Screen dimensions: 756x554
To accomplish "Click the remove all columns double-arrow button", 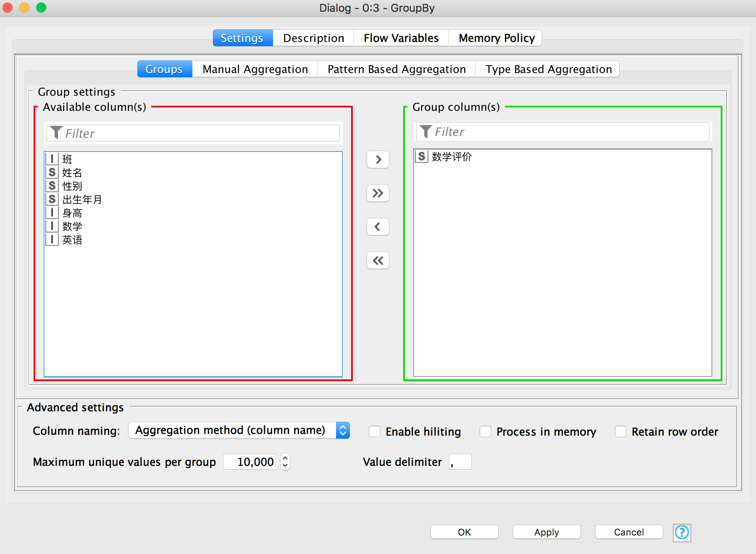I will click(378, 260).
